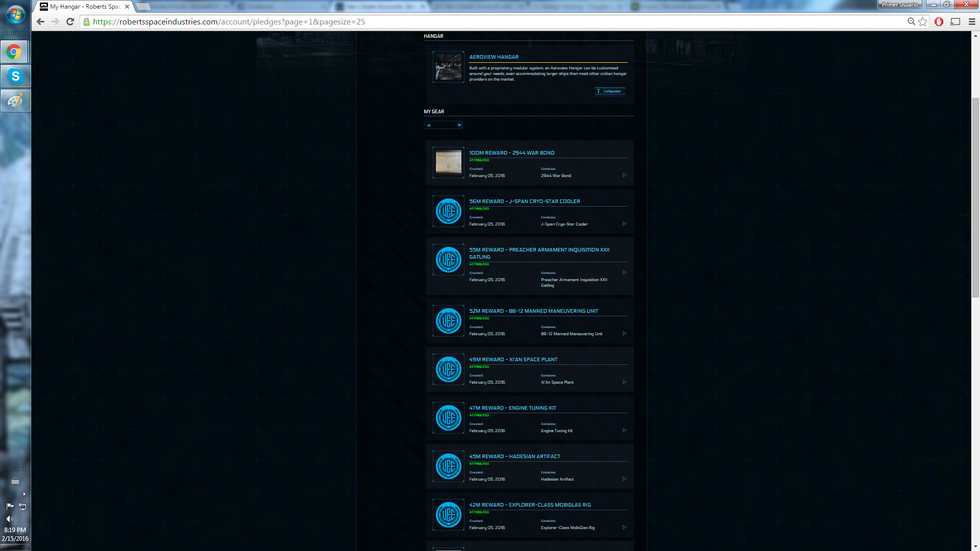Open 52M Reward - BB-12 Manned Maneuvering Unit title
Image resolution: width=980 pixels, height=551 pixels.
point(533,311)
